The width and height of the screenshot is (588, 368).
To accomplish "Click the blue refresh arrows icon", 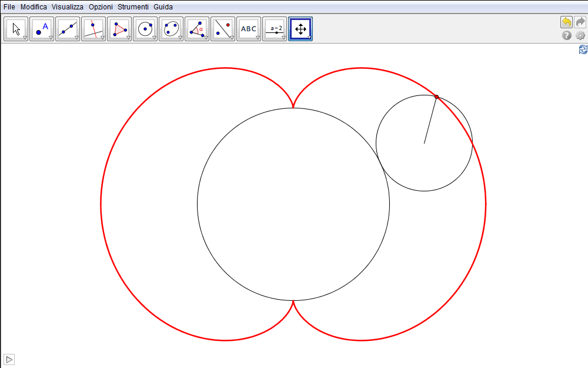I will [583, 50].
